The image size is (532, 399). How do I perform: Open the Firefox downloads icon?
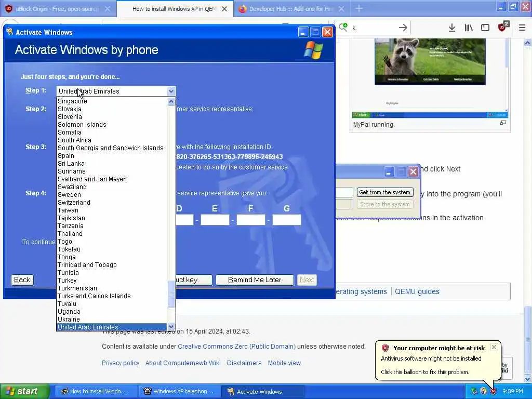pyautogui.click(x=451, y=28)
